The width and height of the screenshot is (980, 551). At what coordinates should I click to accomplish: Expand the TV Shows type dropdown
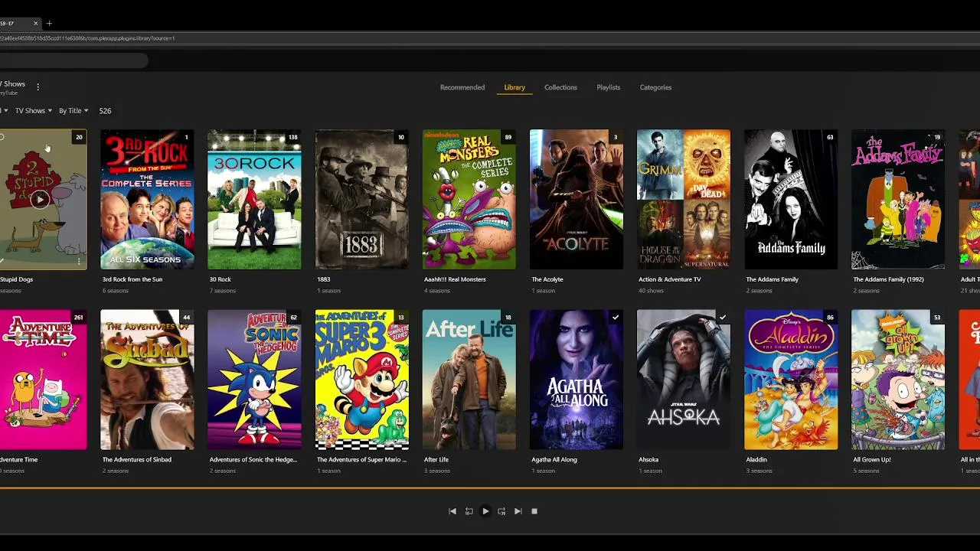(34, 111)
